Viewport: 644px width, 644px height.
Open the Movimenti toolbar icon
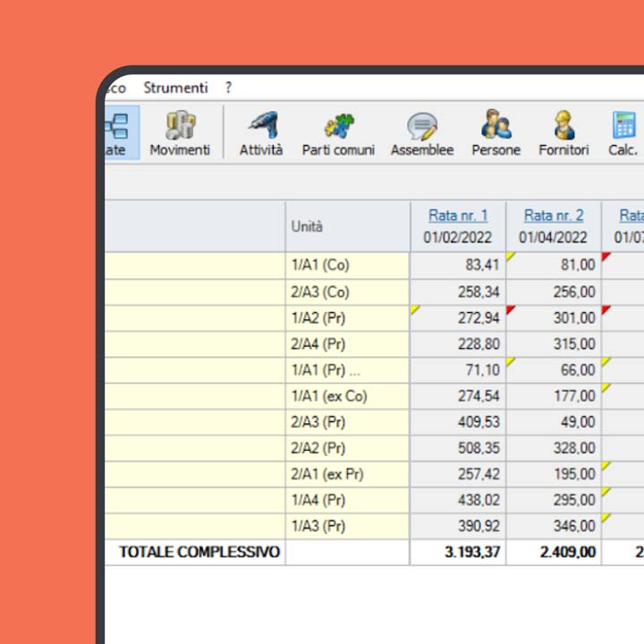pyautogui.click(x=180, y=132)
